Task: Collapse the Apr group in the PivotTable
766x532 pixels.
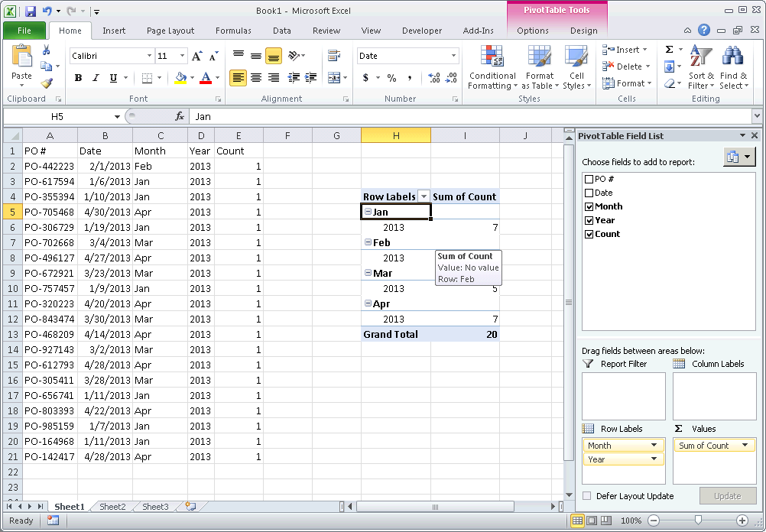Action: click(366, 303)
